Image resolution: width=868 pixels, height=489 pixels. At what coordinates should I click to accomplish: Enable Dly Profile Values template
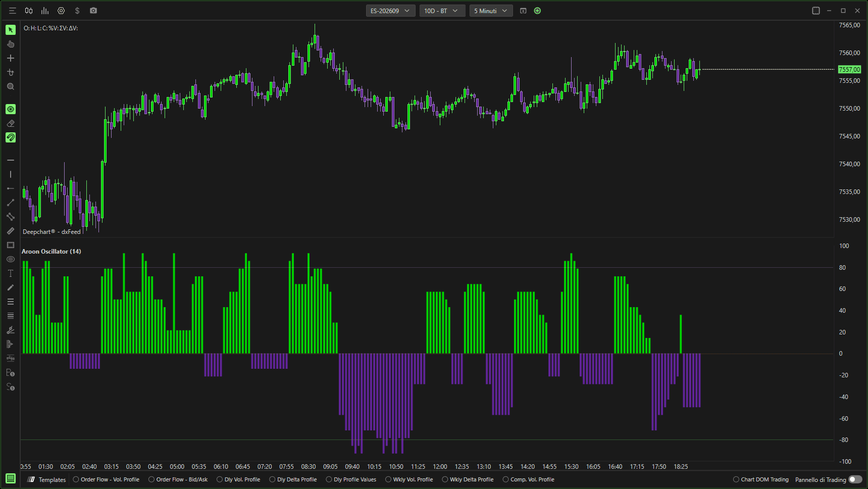coord(351,479)
